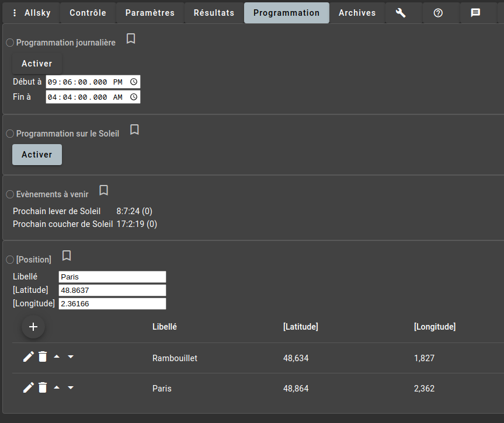Edit the Rambouillet row with pencil icon
504x423 pixels.
(28, 357)
